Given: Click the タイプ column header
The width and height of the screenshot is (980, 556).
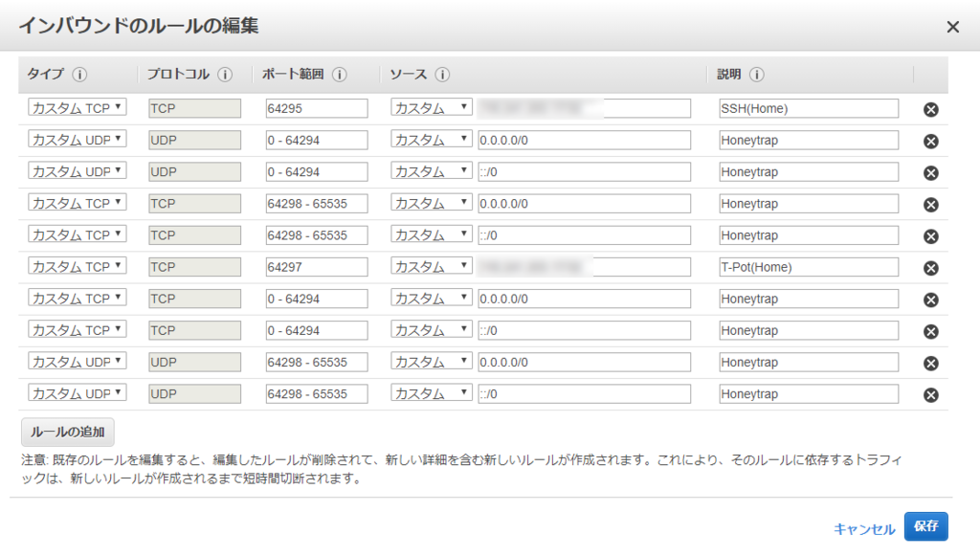Looking at the screenshot, I should tap(46, 75).
